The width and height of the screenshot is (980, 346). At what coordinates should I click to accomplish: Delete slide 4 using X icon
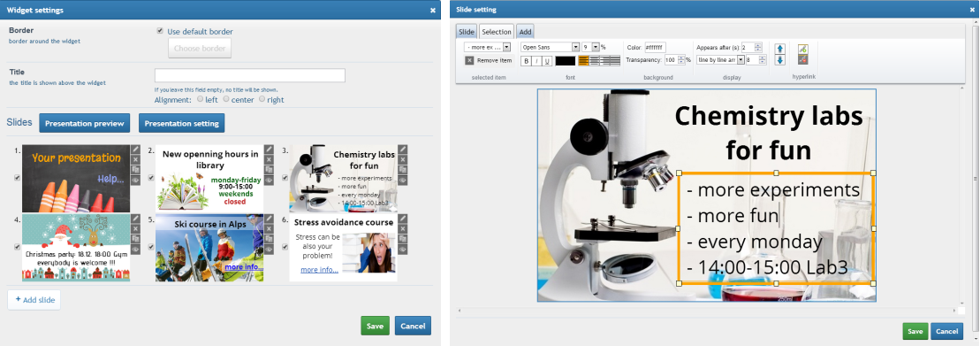pyautogui.click(x=135, y=229)
